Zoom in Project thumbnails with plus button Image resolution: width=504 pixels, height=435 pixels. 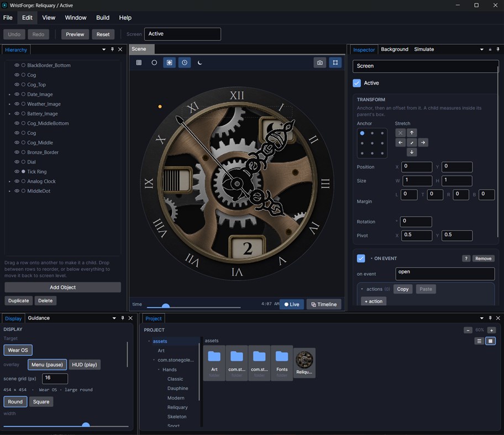pos(491,330)
